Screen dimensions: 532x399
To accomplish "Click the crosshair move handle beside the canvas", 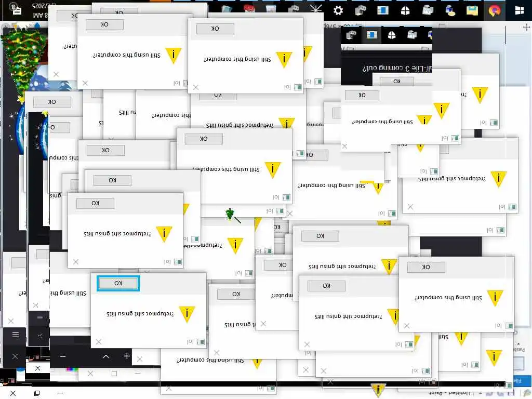I will pos(527,28).
